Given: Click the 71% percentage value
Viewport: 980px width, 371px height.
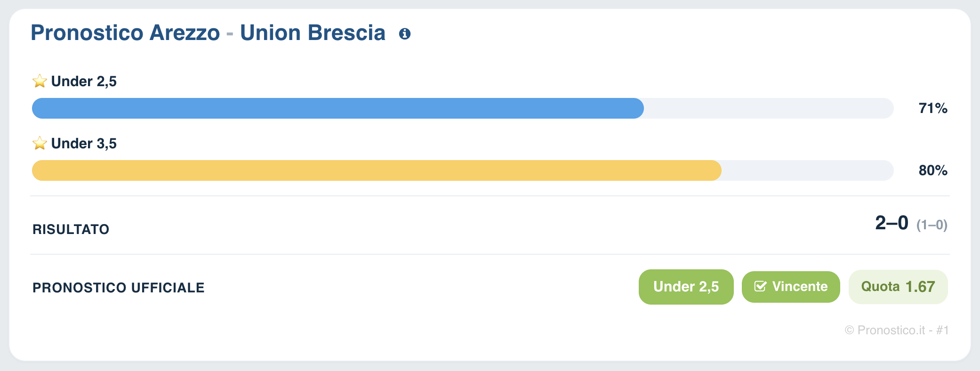Looking at the screenshot, I should [x=933, y=108].
